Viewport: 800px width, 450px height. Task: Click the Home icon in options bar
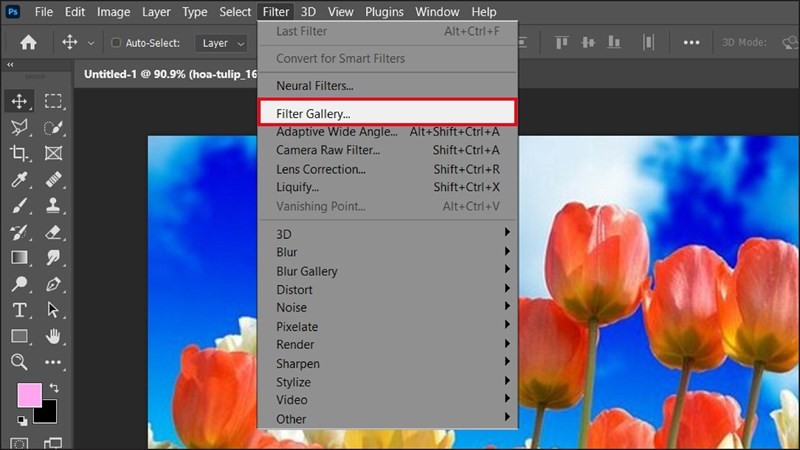point(29,42)
